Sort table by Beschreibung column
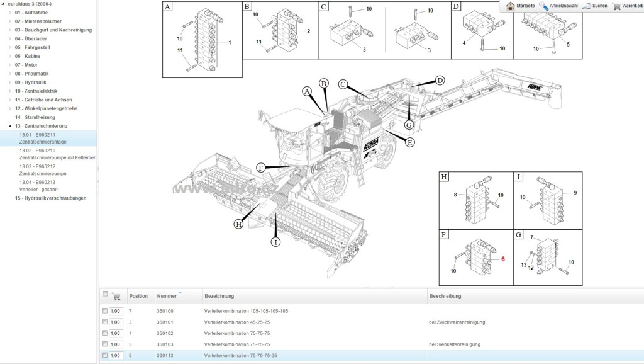Viewport: 644px width, 364px height. pos(445,296)
